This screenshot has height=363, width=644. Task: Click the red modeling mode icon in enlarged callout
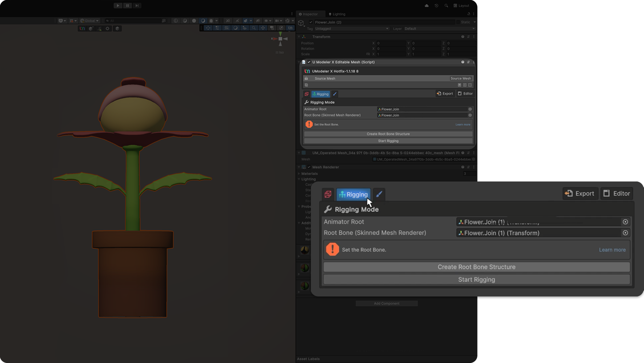[328, 194]
